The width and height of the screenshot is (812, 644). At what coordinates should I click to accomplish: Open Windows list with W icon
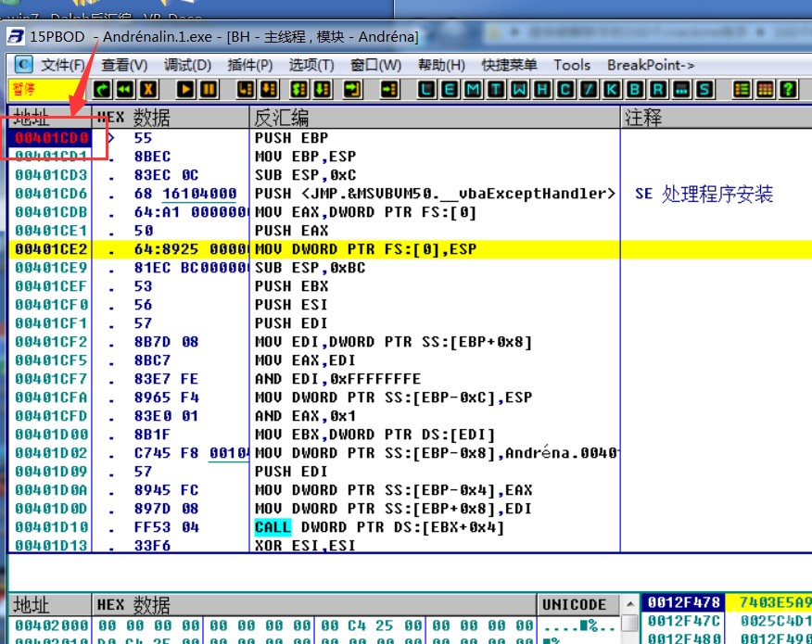[519, 90]
